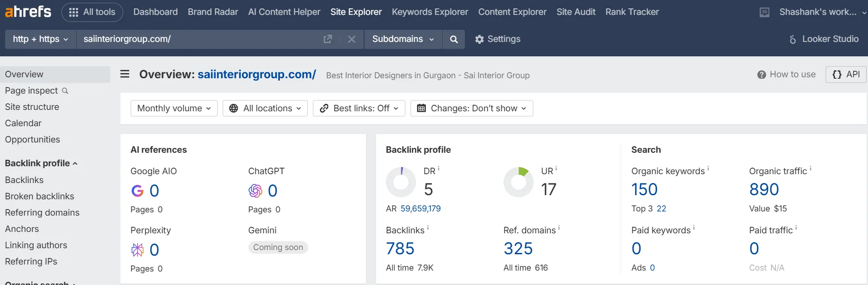The width and height of the screenshot is (868, 285).
Task: Open Backlinks count 785
Action: pos(400,249)
